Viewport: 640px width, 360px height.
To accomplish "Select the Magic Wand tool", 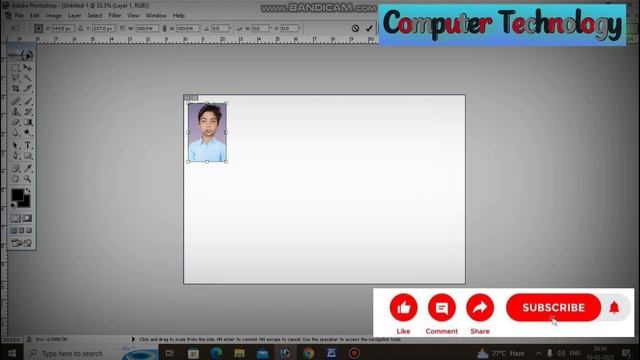I will pyautogui.click(x=27, y=78).
